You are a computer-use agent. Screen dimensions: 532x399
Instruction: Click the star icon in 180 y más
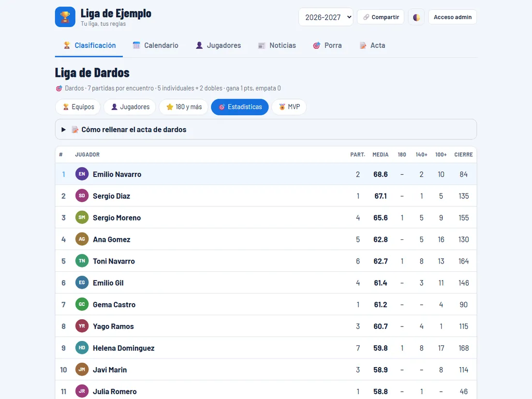pyautogui.click(x=170, y=107)
